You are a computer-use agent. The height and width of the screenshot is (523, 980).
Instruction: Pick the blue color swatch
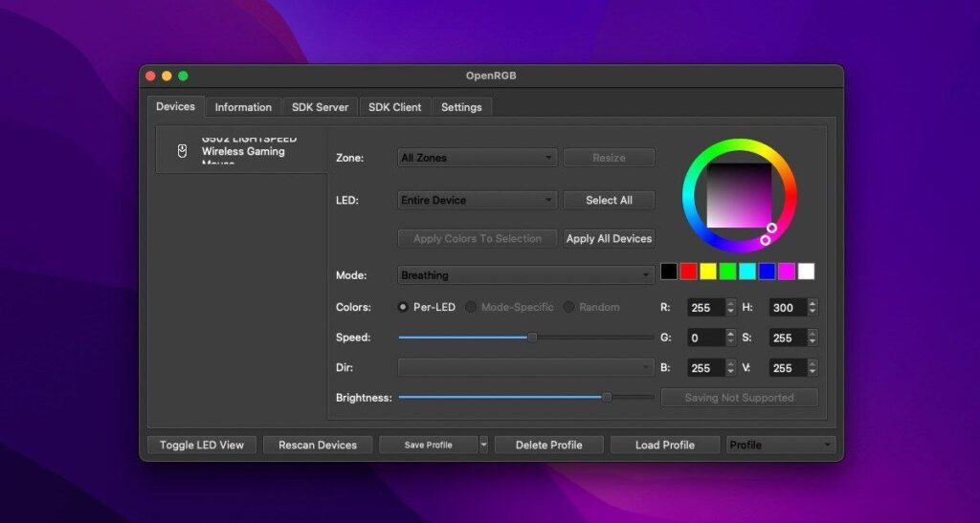[x=767, y=272]
